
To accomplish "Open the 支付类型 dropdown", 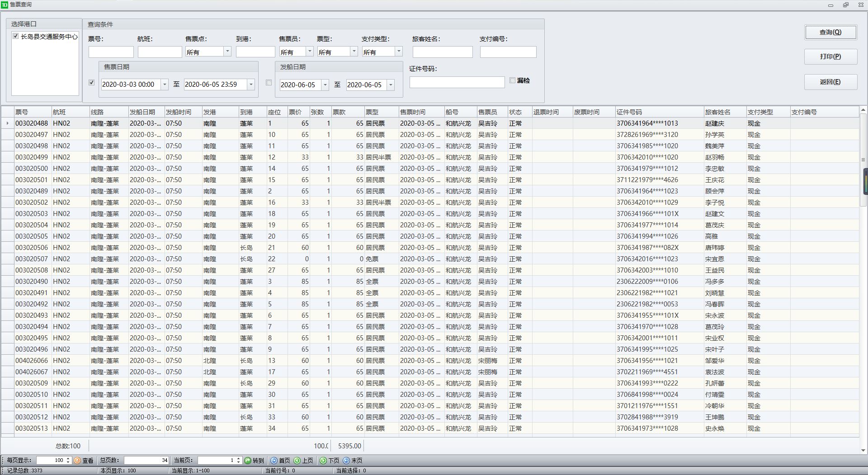I will 399,52.
